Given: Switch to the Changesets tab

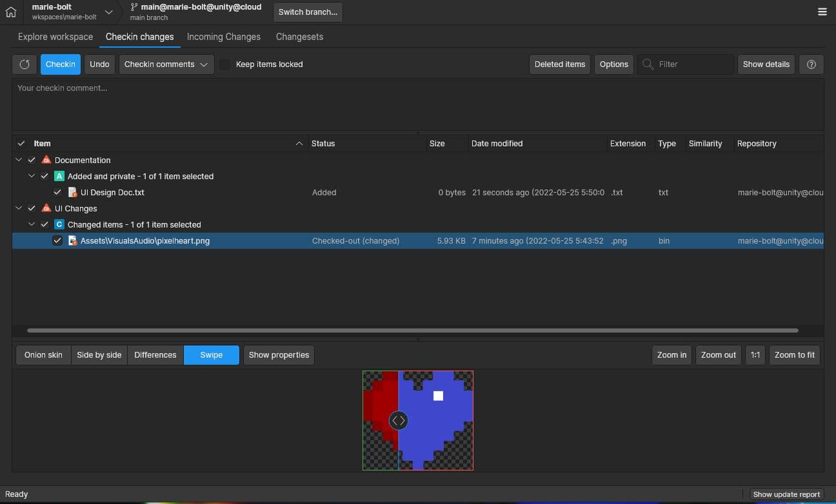Looking at the screenshot, I should [299, 37].
